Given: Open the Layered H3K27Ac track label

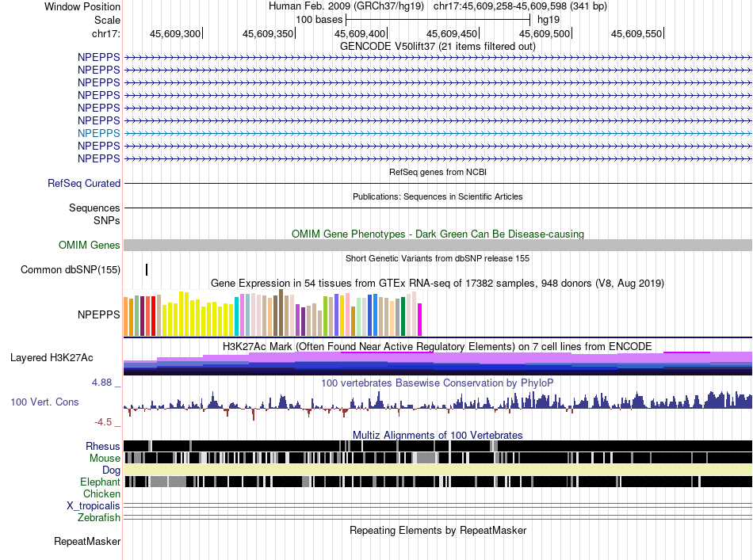Looking at the screenshot, I should tap(52, 357).
